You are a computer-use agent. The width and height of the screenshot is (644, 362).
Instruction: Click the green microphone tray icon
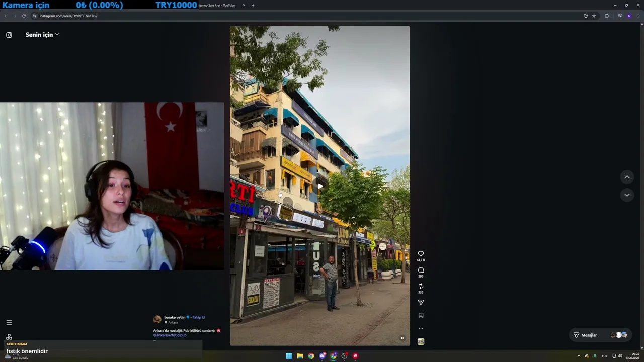point(595,356)
